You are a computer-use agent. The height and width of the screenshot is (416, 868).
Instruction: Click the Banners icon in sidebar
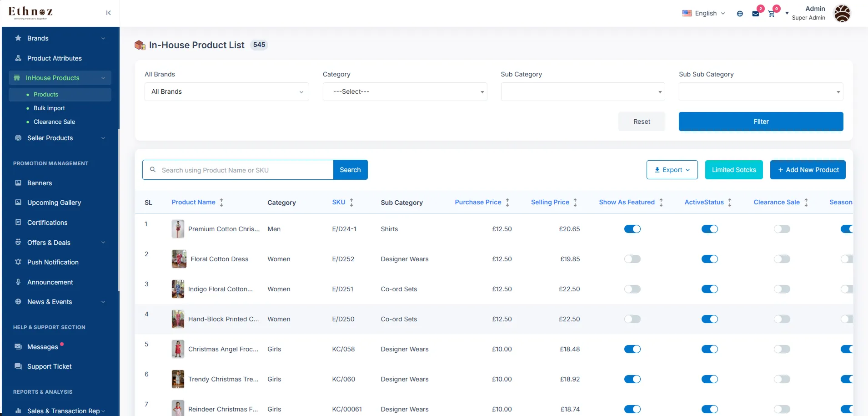point(18,183)
